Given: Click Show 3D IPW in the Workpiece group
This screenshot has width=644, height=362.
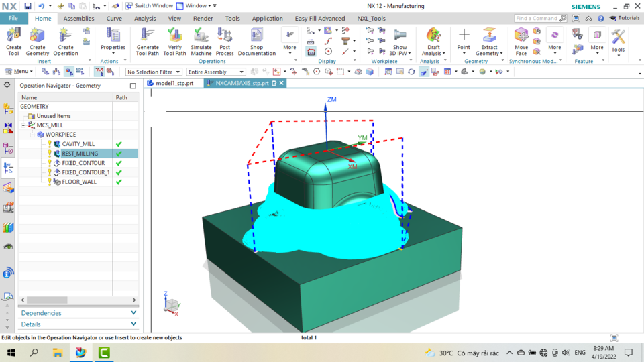Looking at the screenshot, I should [400, 42].
